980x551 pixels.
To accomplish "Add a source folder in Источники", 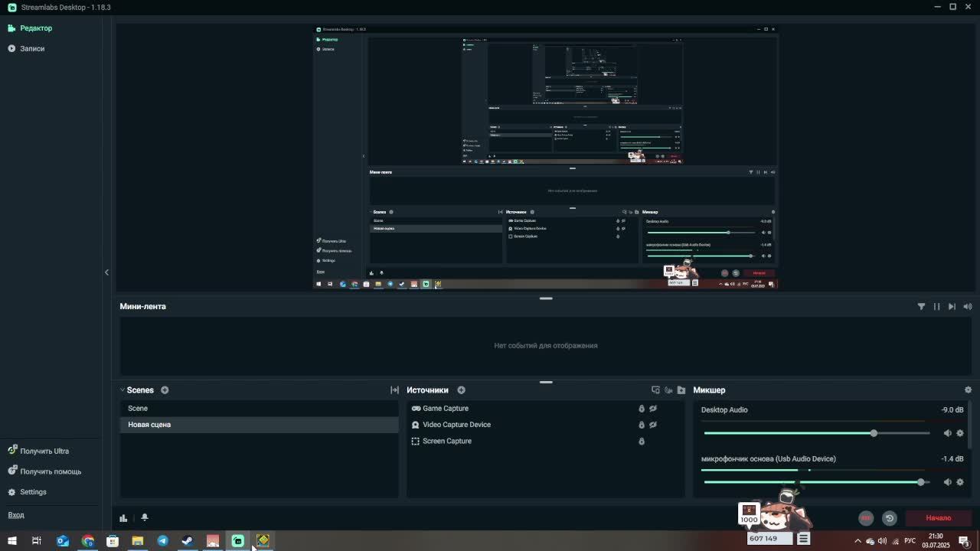I will click(681, 390).
